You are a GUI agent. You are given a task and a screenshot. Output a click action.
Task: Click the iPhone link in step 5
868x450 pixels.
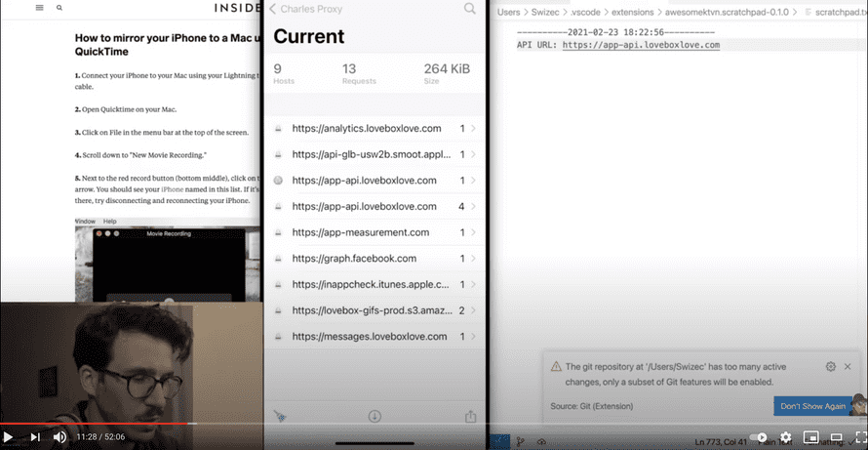tap(172, 189)
